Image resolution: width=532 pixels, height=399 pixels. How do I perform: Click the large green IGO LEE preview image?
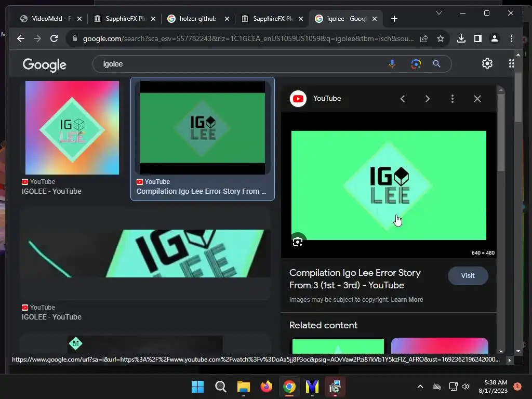pyautogui.click(x=389, y=185)
